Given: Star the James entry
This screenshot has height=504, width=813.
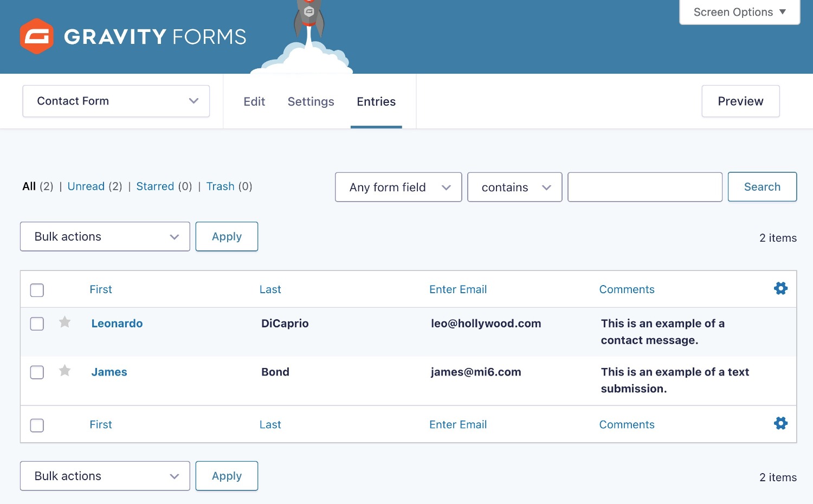Looking at the screenshot, I should tap(64, 371).
